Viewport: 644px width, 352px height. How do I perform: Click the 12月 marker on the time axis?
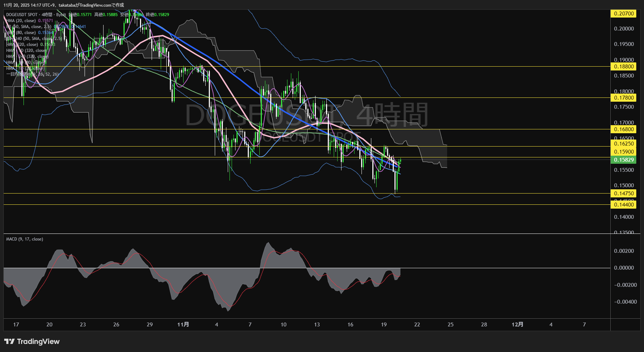pyautogui.click(x=517, y=325)
